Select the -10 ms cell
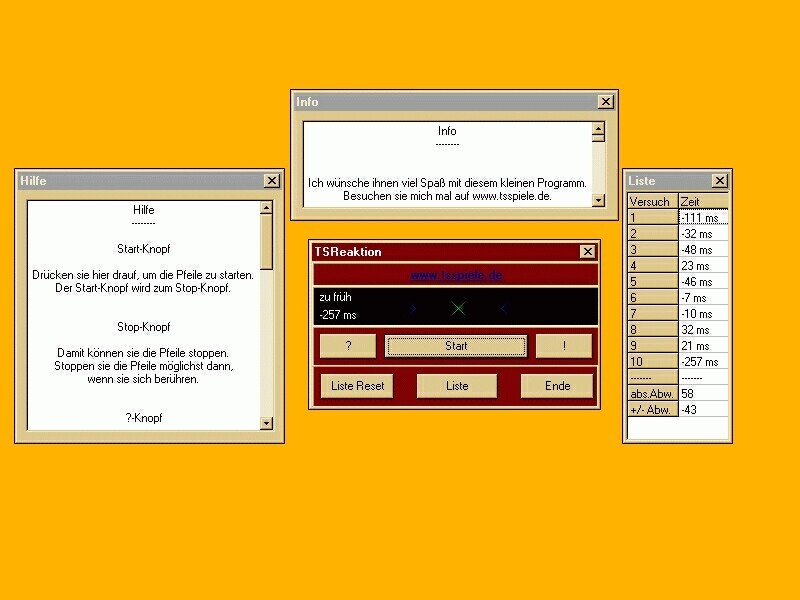The image size is (800, 600). point(704,314)
